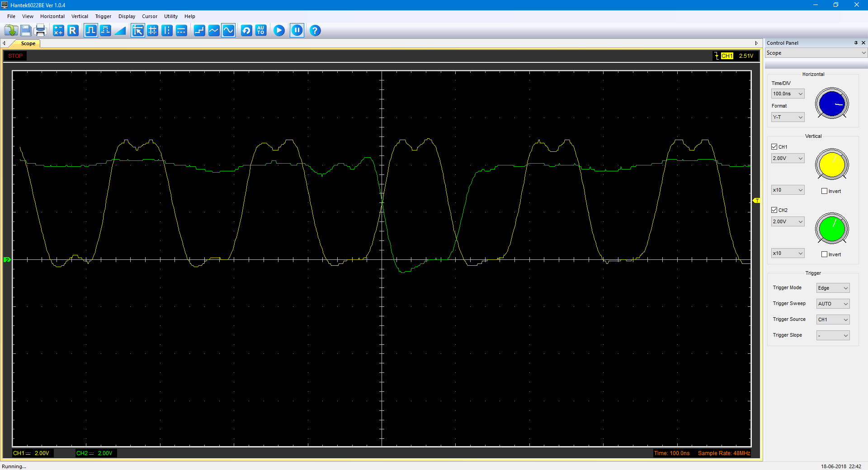Expand the Trigger Sweep AUTO dropdown
This screenshot has height=470, width=868.
coord(833,304)
